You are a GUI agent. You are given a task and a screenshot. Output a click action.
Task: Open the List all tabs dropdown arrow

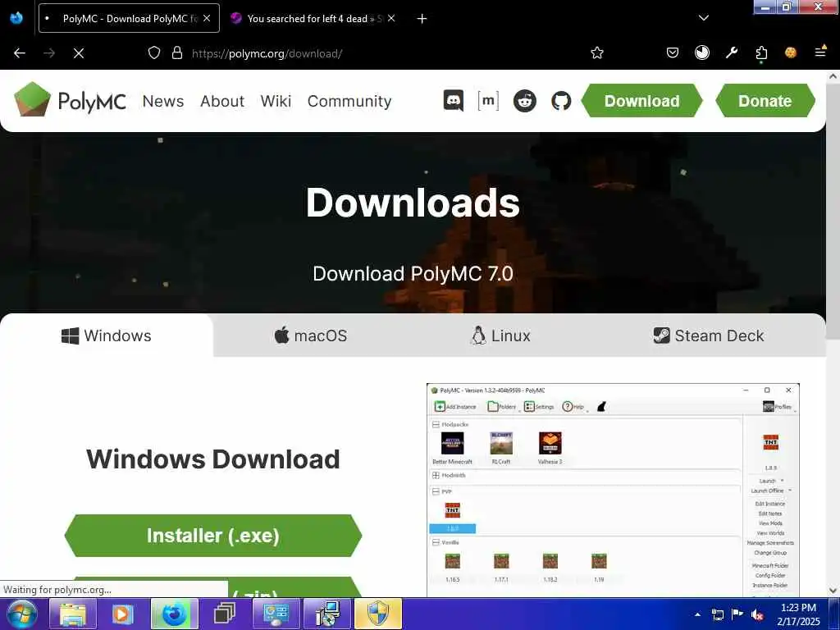click(704, 18)
